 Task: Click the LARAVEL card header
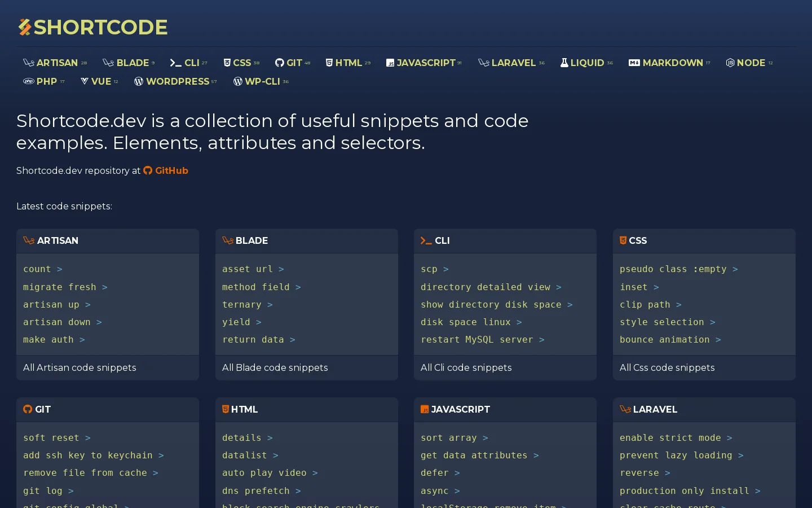point(704,409)
